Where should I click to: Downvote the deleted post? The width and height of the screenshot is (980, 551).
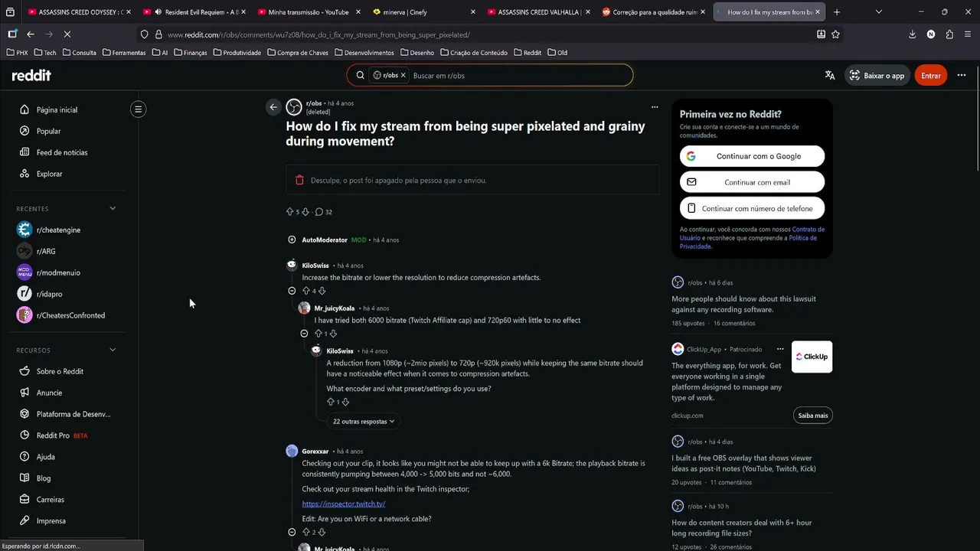click(305, 212)
